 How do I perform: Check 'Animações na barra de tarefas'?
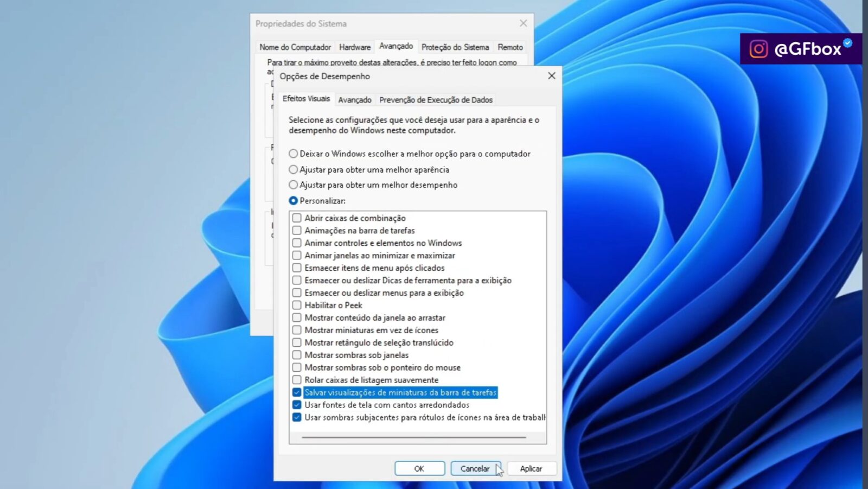pos(297,230)
